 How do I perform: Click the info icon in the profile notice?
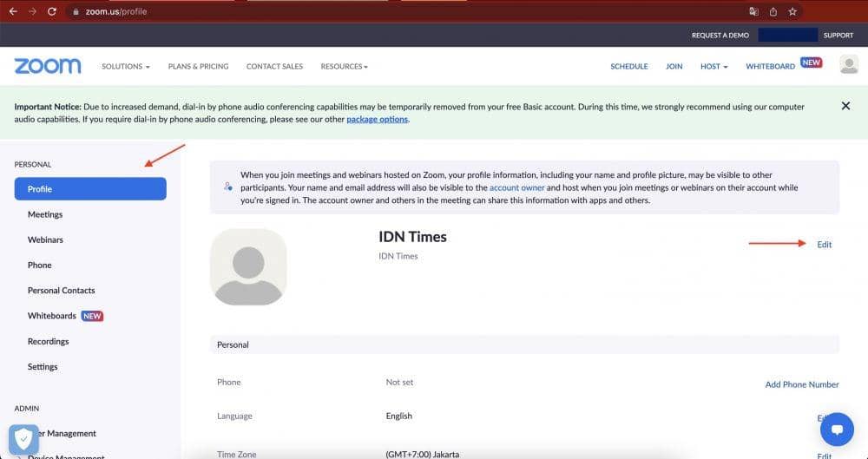coord(228,187)
